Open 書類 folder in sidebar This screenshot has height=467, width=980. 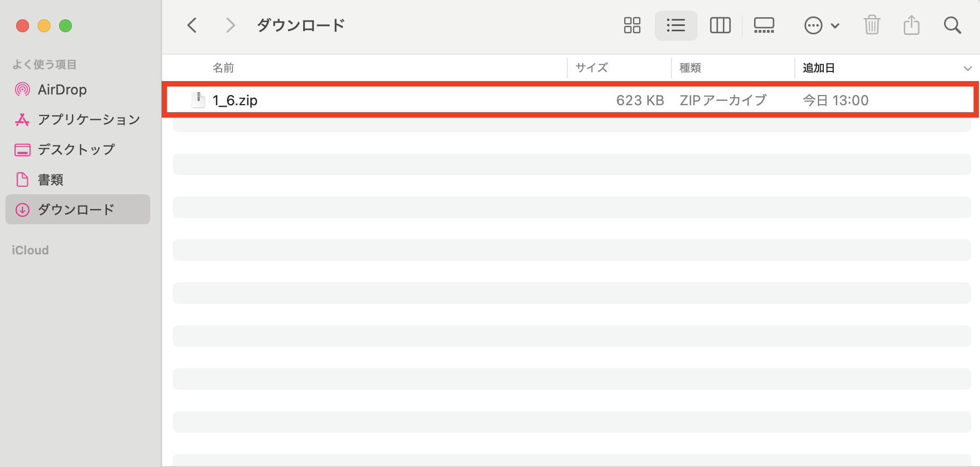pyautogui.click(x=50, y=180)
